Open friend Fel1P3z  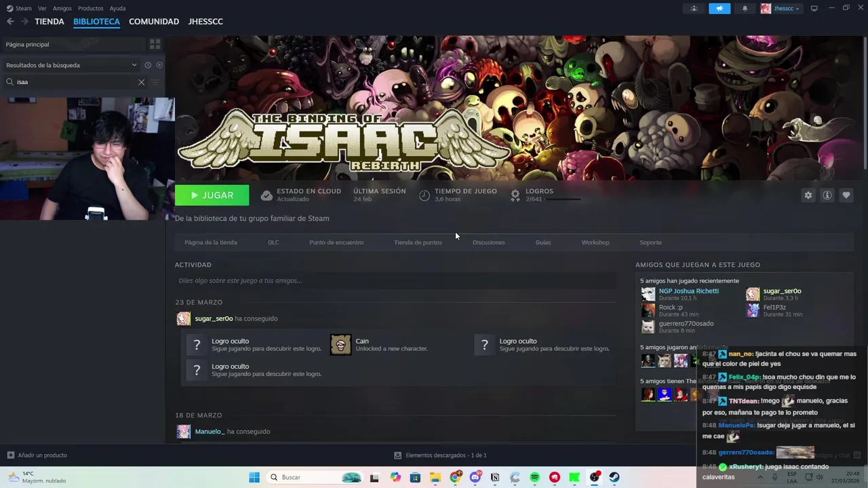774,307
